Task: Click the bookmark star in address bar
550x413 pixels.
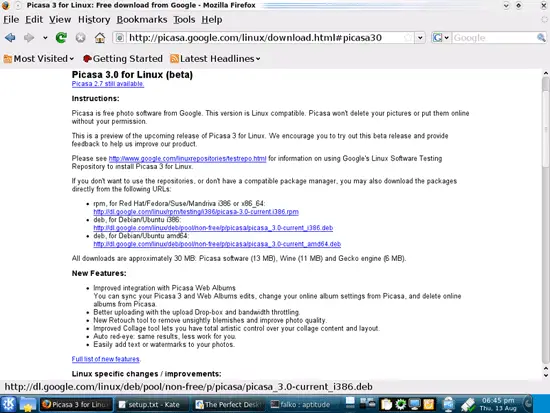Action: pos(408,38)
